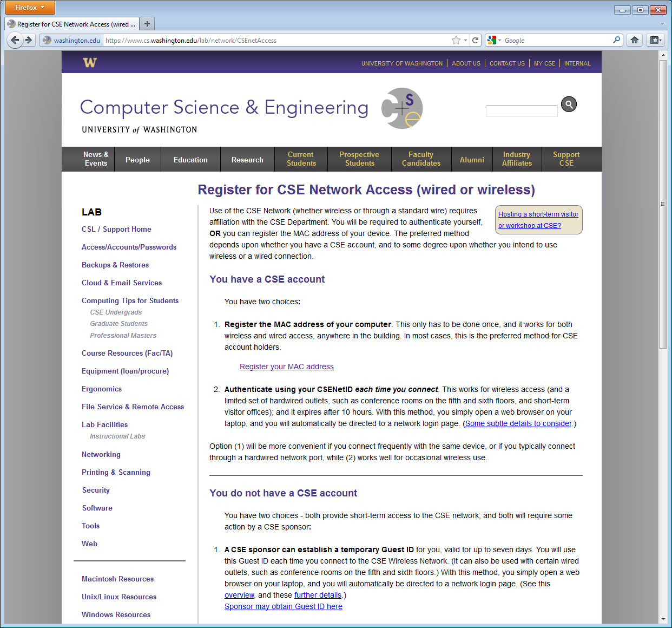Bookmark this page with the star icon
The height and width of the screenshot is (628, 672).
pyautogui.click(x=456, y=40)
